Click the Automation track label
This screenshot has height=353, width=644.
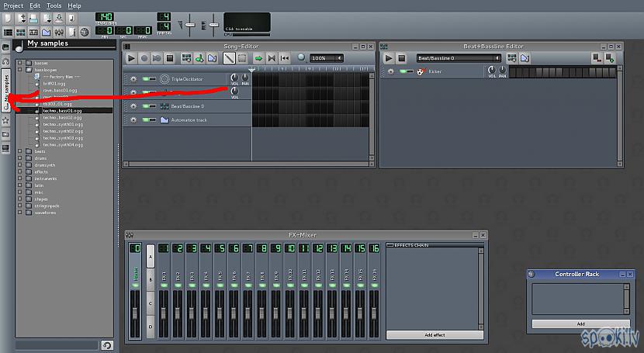(189, 119)
